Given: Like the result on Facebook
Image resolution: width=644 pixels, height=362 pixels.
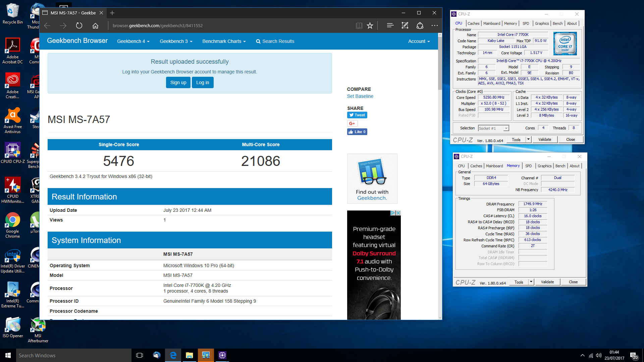Looking at the screenshot, I should click(357, 132).
